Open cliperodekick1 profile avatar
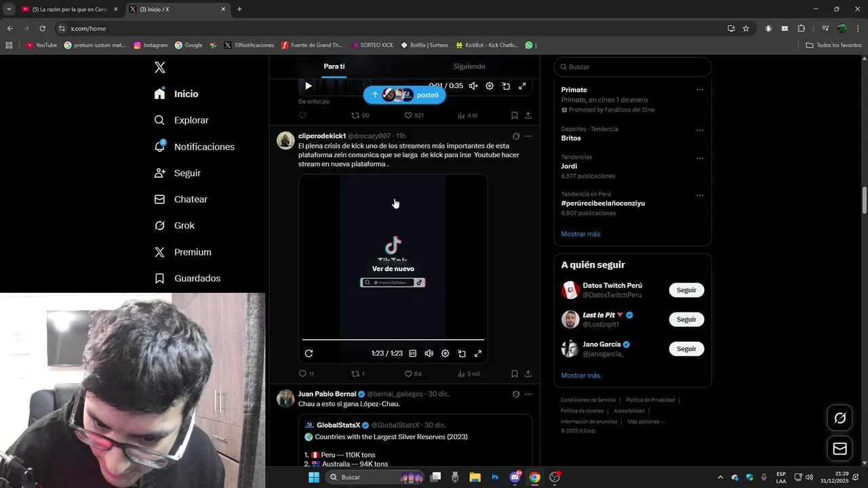The width and height of the screenshot is (868, 488). [285, 140]
